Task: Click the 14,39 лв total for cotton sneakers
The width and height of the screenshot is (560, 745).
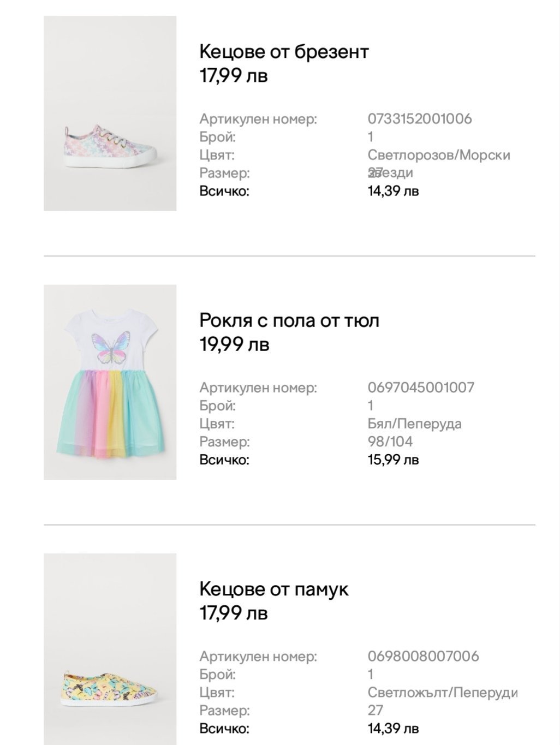Action: pyautogui.click(x=393, y=728)
